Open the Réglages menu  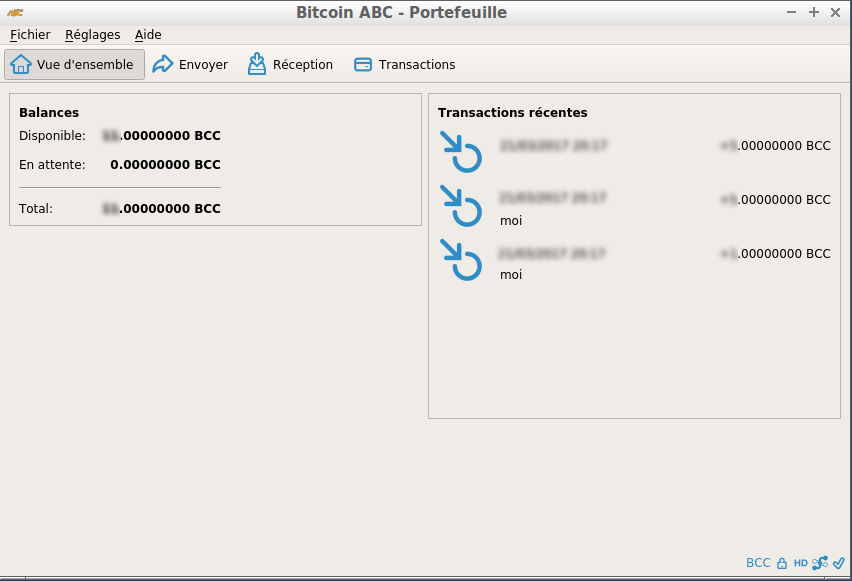[x=92, y=35]
